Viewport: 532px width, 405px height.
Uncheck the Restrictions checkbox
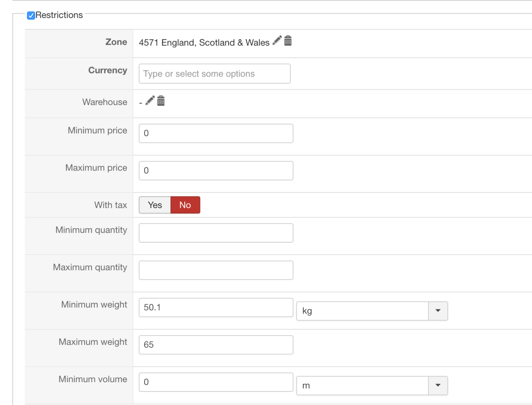click(x=31, y=15)
